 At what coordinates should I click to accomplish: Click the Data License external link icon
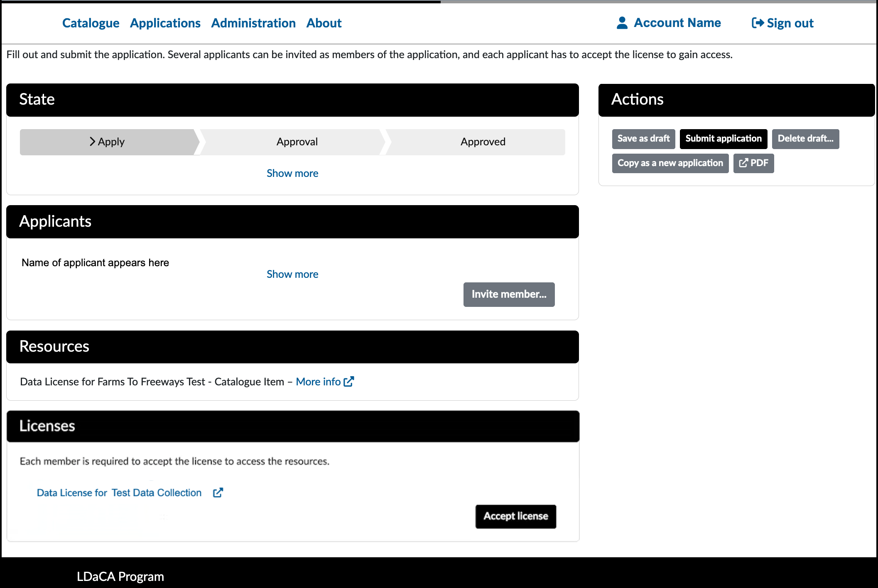pyautogui.click(x=218, y=492)
